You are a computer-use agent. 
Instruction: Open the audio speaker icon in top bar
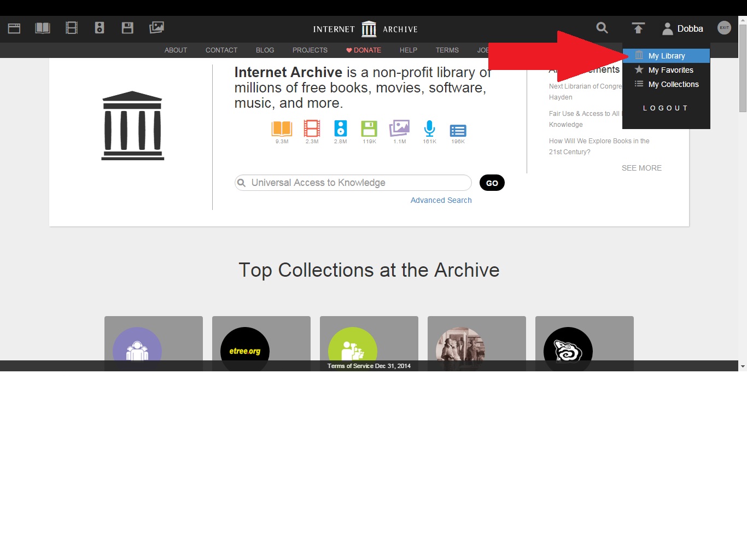pyautogui.click(x=100, y=28)
